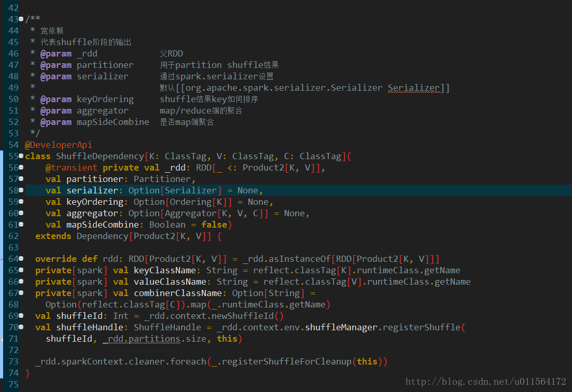
Task: Toggle fold marker beside line 65 keyClassName
Action: click(x=21, y=270)
